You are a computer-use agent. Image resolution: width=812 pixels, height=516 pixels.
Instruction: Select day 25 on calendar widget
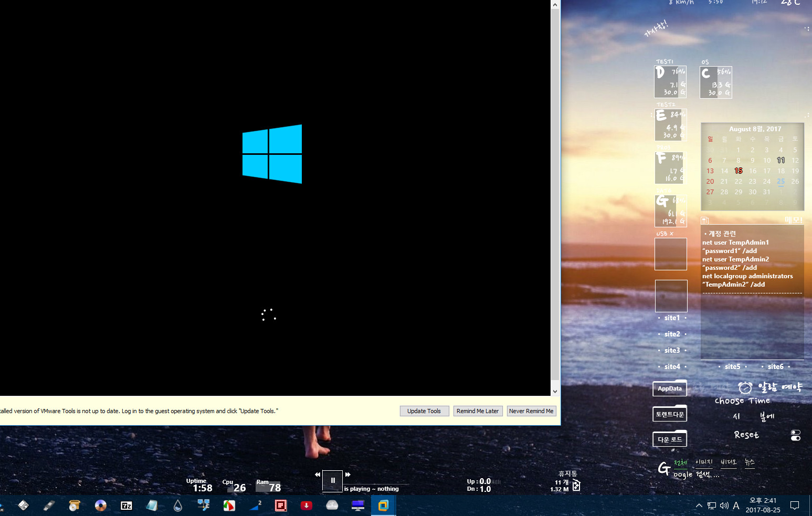(x=781, y=181)
